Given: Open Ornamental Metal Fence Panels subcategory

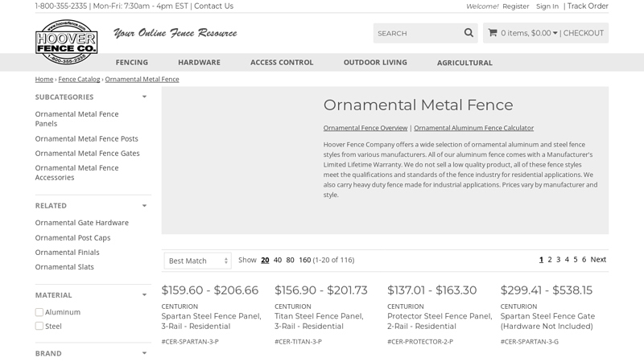Looking at the screenshot, I should point(76,118).
